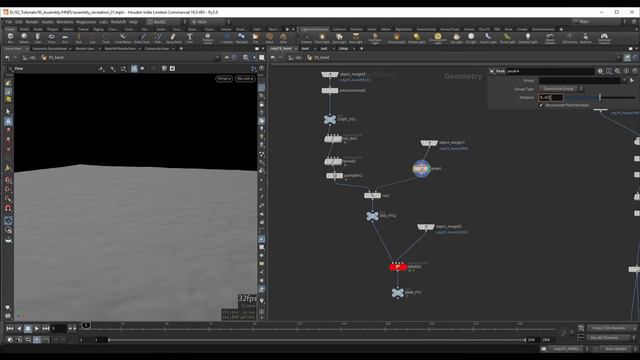Click the parameter pane search icon
The width and height of the screenshot is (640, 360).
click(618, 71)
